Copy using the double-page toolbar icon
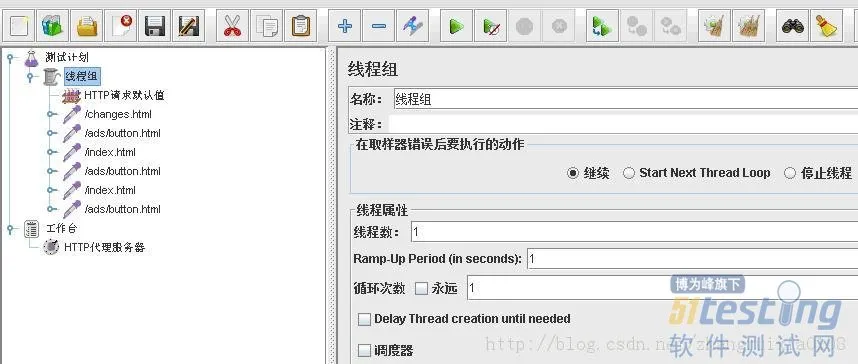The height and width of the screenshot is (364, 858). [x=266, y=26]
